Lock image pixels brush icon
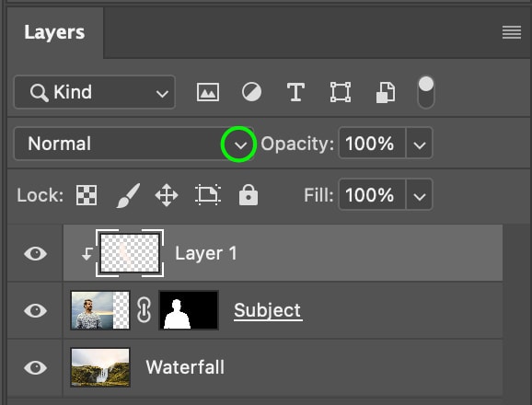 (x=128, y=195)
